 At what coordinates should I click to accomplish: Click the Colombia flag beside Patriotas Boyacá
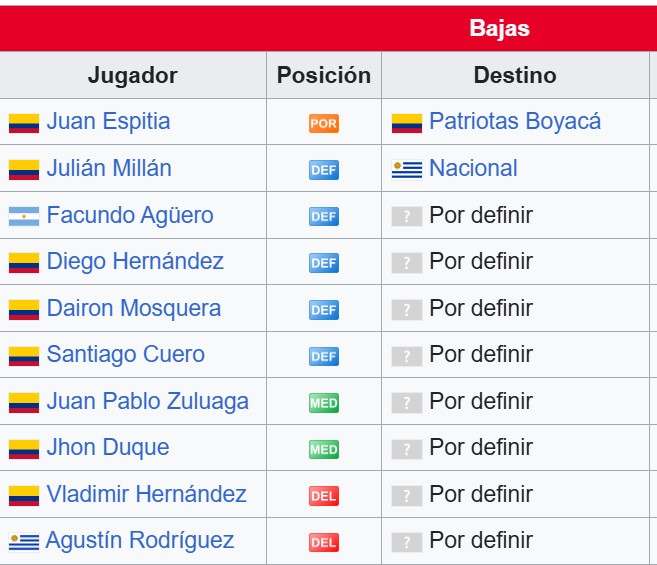click(x=407, y=123)
